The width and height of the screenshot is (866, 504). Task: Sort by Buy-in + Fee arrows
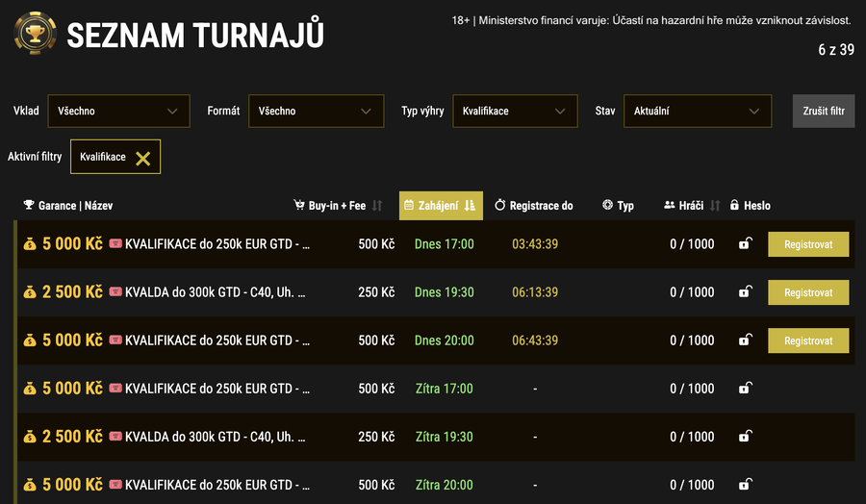(x=377, y=206)
